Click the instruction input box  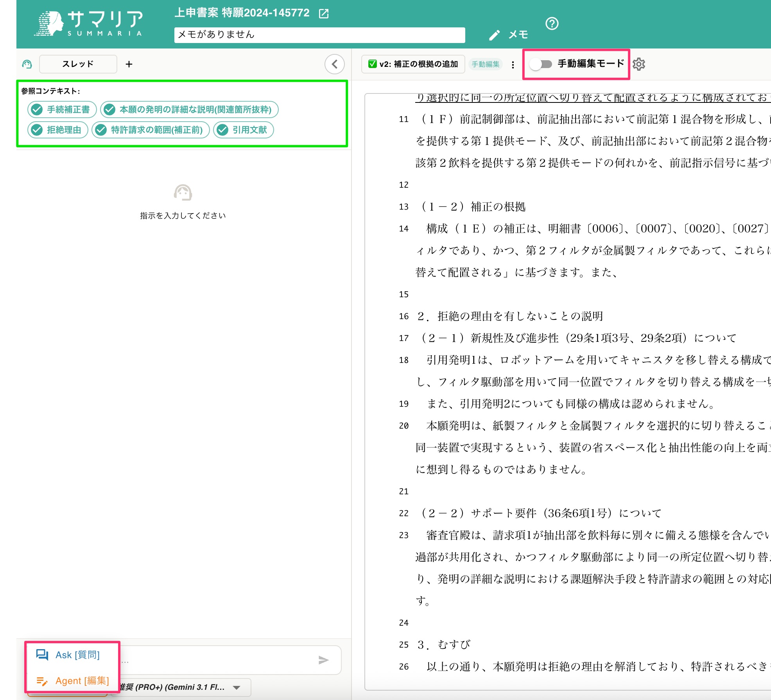click(x=219, y=660)
